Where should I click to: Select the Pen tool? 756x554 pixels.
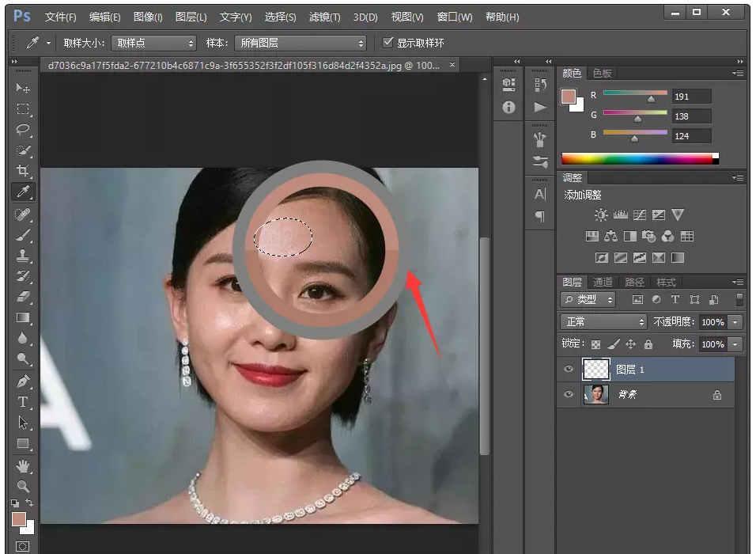point(23,381)
